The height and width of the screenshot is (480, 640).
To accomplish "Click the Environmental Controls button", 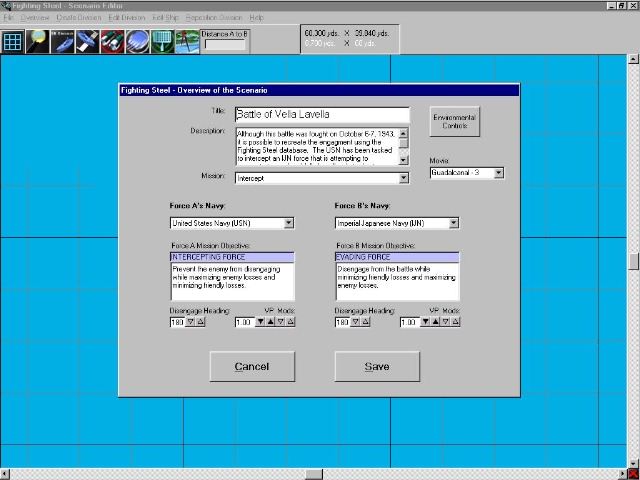I will point(454,122).
